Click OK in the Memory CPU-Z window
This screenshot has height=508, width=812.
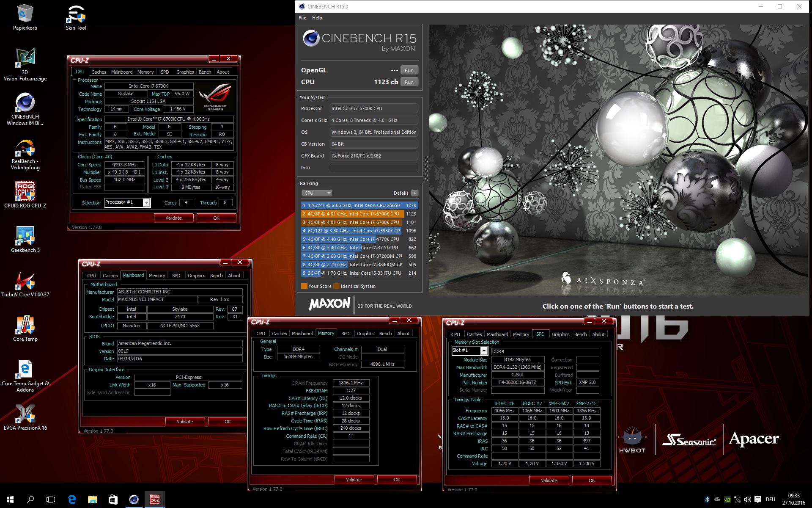click(397, 480)
